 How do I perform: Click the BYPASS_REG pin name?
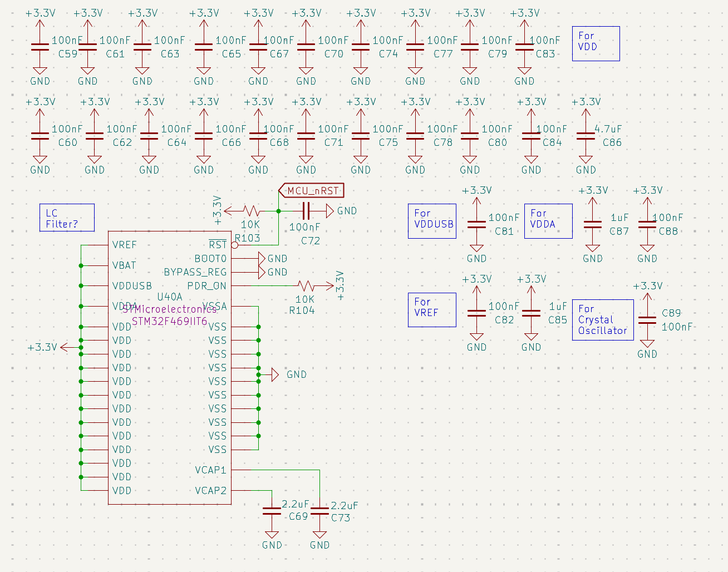tap(195, 272)
